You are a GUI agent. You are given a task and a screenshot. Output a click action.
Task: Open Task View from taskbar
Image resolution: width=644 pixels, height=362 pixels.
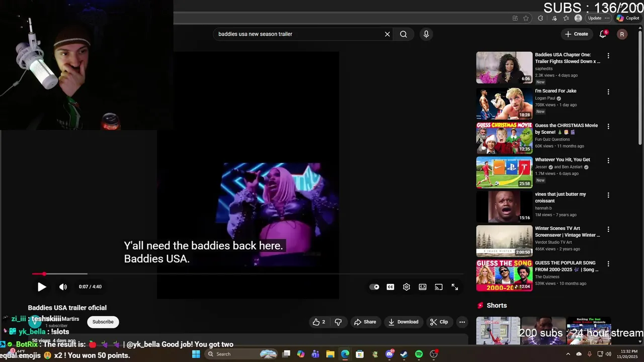(286, 354)
